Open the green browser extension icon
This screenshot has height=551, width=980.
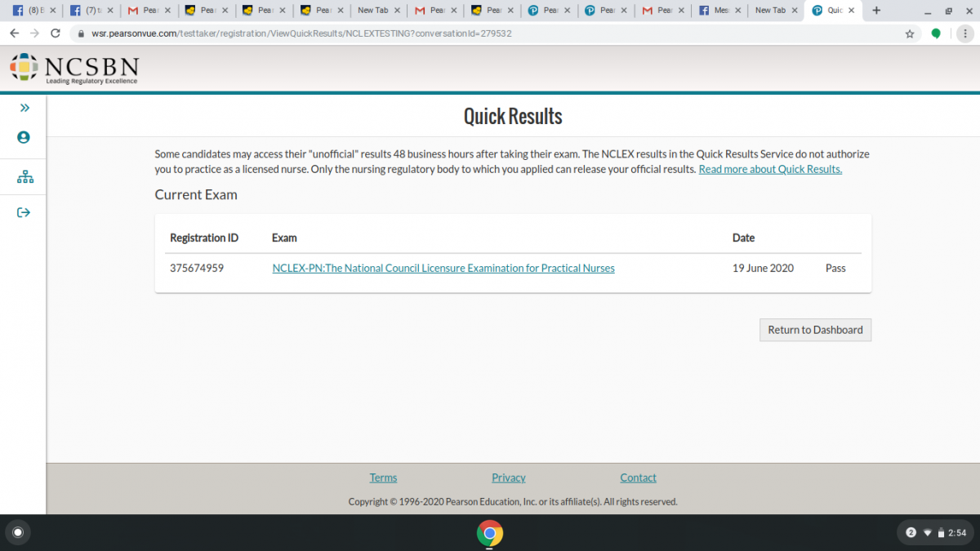tap(936, 33)
